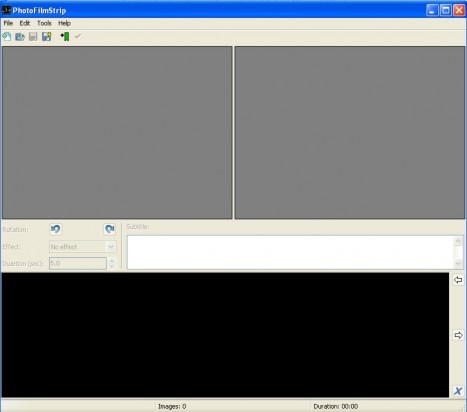Viewport: 467px width, 412px height.
Task: Click the Import Pictures green icon
Action: tap(65, 37)
